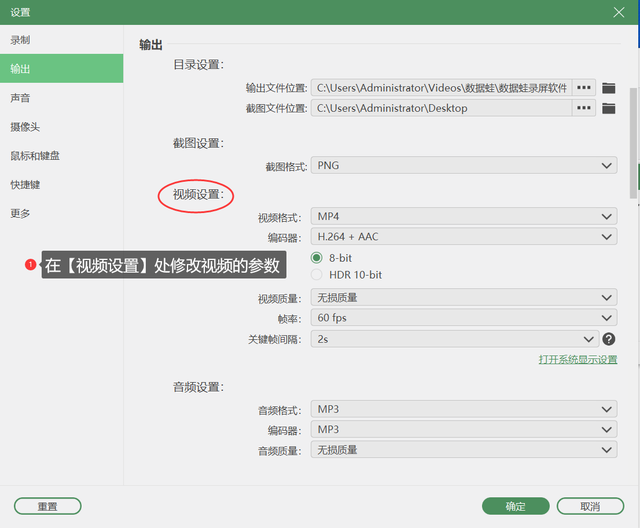Click the 取消 cancel button
Screen dimensions: 640x528
590,506
